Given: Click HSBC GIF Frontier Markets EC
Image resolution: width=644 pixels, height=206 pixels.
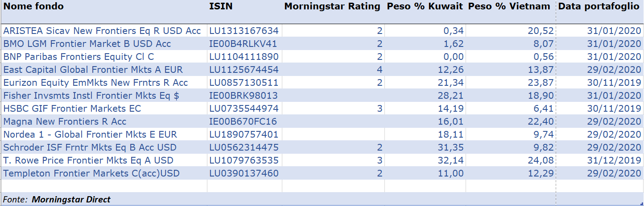Looking at the screenshot, I should click(x=72, y=109).
